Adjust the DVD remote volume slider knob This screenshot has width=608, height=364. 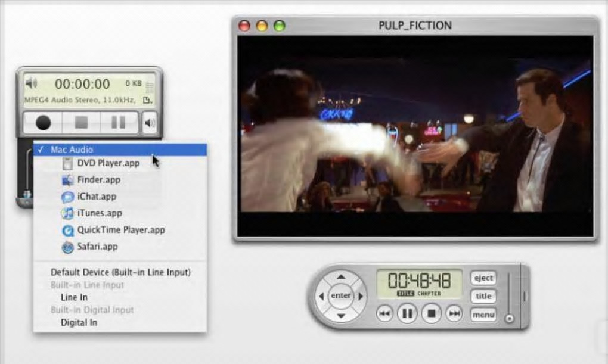click(510, 319)
